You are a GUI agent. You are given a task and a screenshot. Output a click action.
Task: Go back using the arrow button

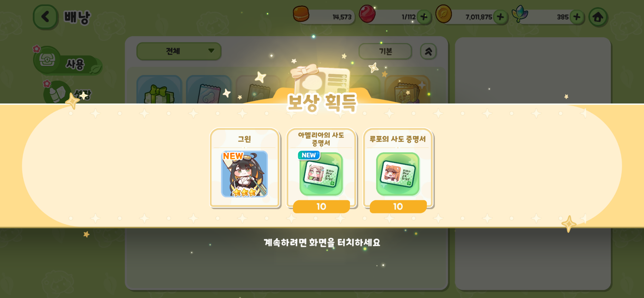pos(46,17)
